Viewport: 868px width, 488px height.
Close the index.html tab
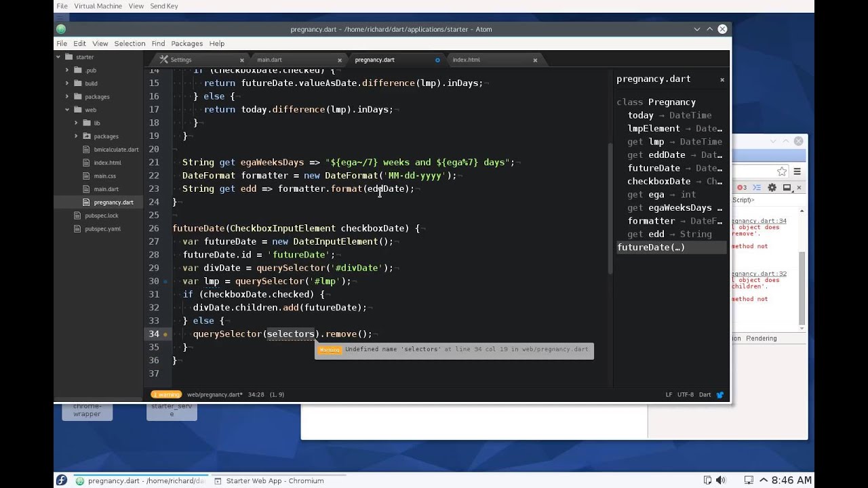535,60
